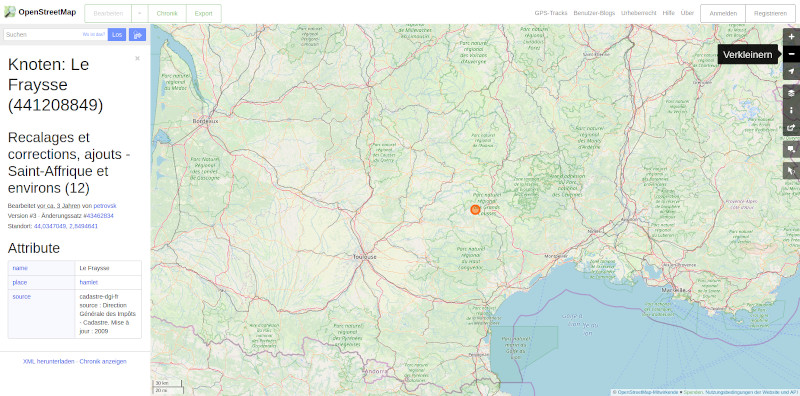800x396 pixels.
Task: Open the GPS-Tracks menu item
Action: [551, 13]
